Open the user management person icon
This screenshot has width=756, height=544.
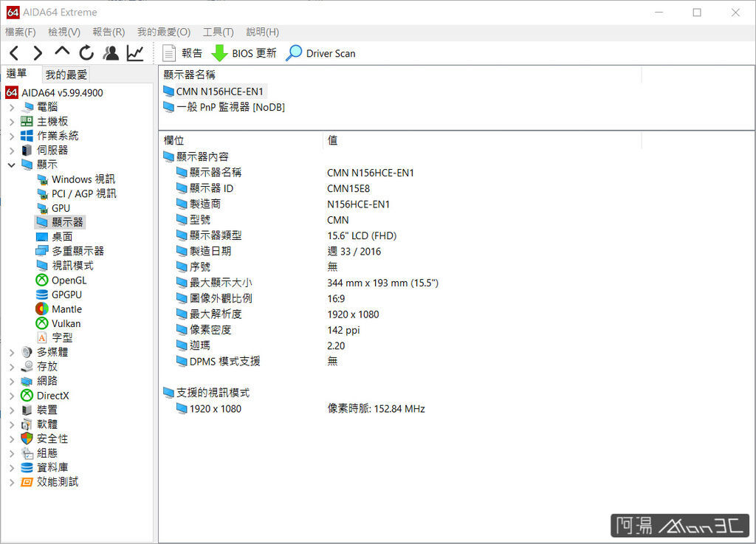(x=111, y=53)
